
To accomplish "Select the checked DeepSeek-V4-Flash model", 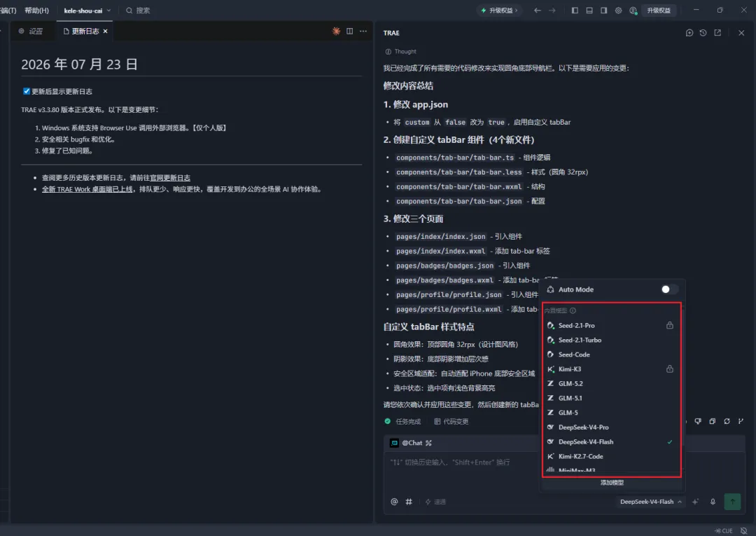I will pos(611,442).
